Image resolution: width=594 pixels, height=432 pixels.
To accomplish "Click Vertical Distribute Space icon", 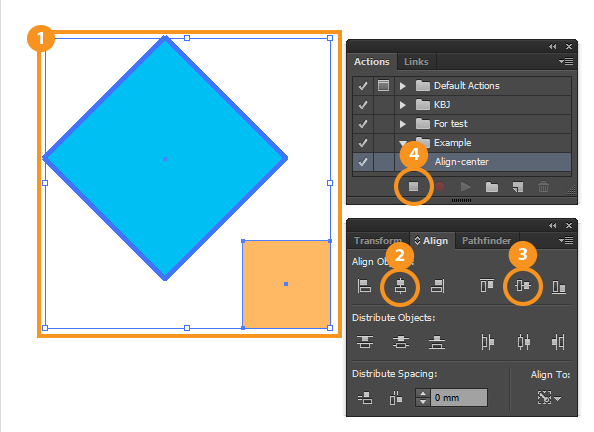I will 365,398.
